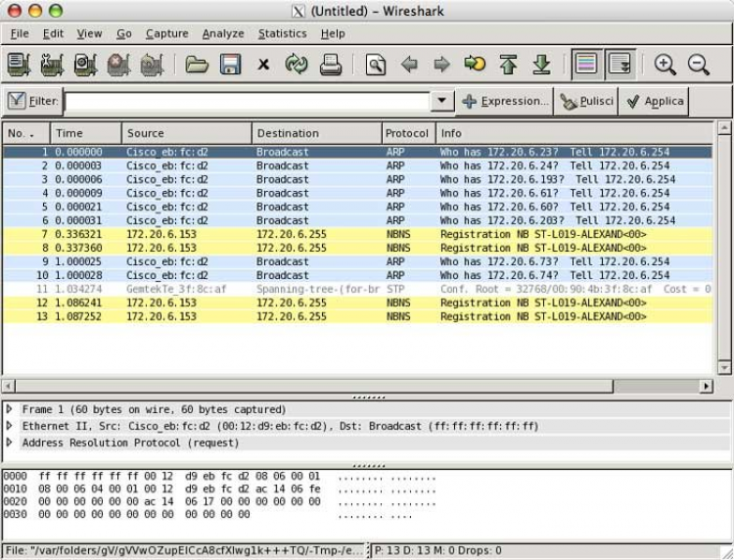Select packet 3 asking for 172.20.6.193

point(357,179)
